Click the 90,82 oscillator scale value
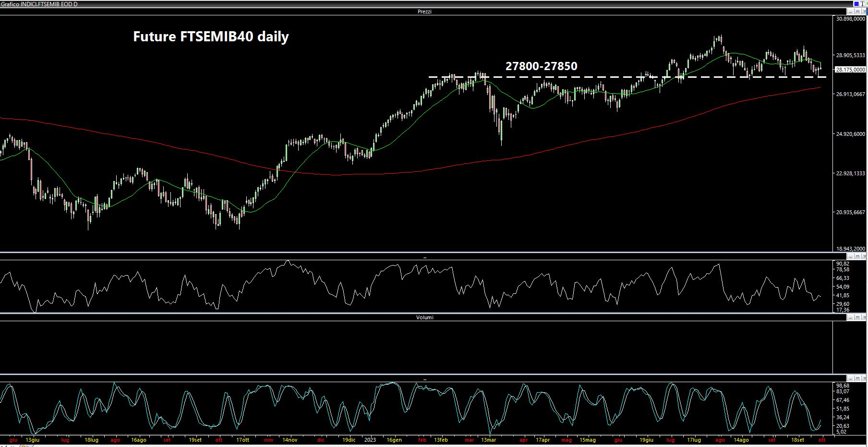Screen dimensions: 868x447 click(843, 264)
